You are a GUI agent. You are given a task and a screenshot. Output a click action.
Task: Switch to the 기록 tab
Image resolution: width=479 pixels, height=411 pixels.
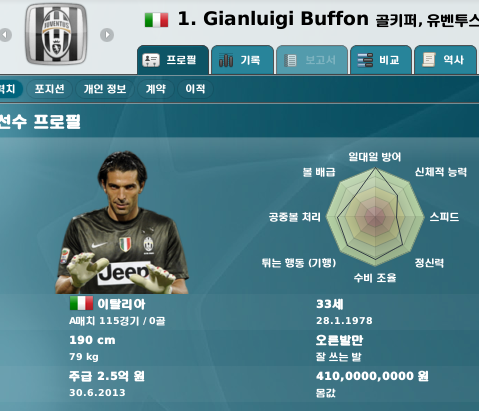[243, 60]
